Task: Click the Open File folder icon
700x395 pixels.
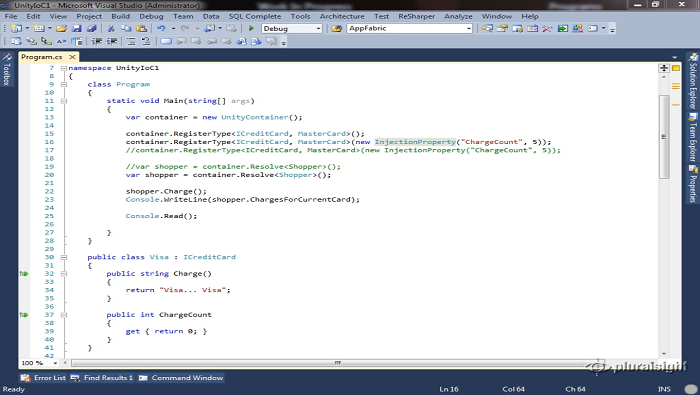Action: pos(61,29)
